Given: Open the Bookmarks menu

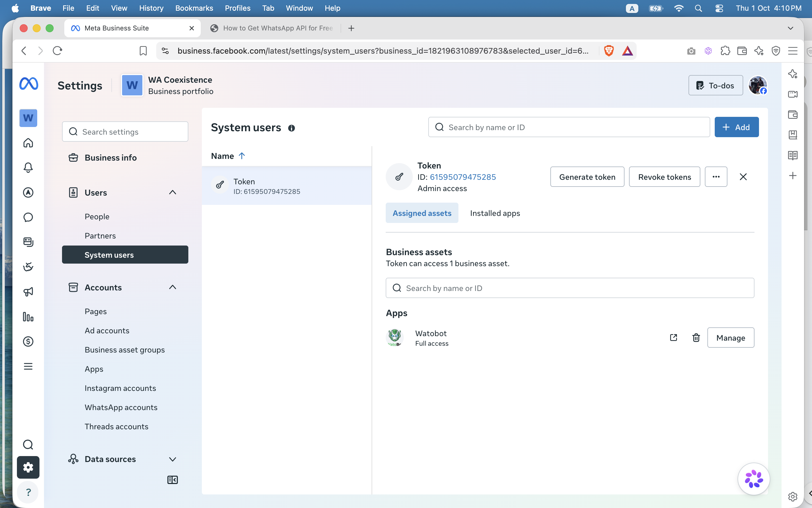Looking at the screenshot, I should [x=194, y=8].
